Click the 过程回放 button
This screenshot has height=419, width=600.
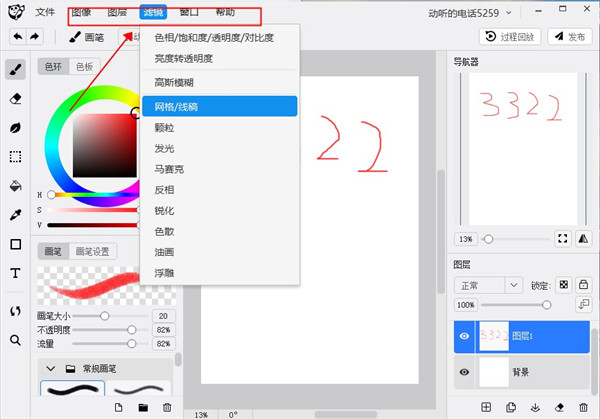tap(510, 37)
